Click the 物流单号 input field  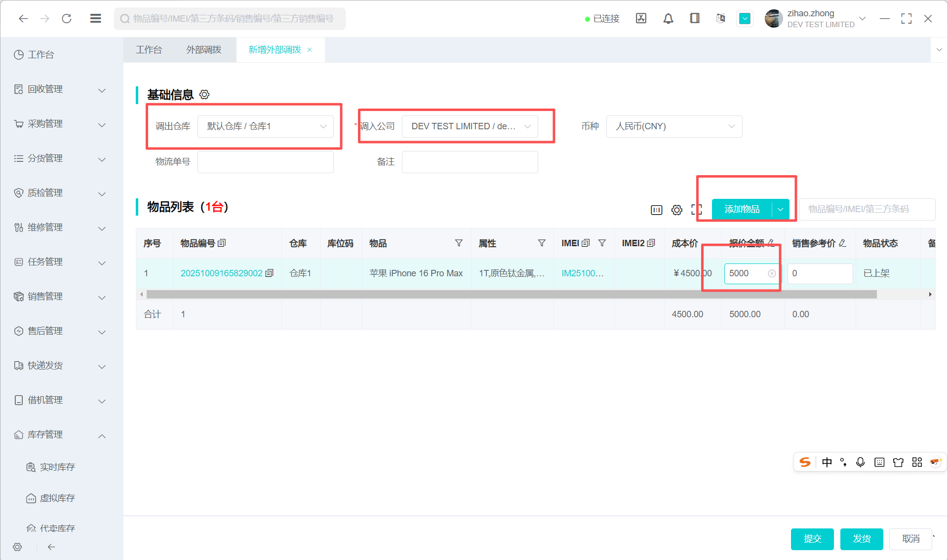tap(266, 162)
